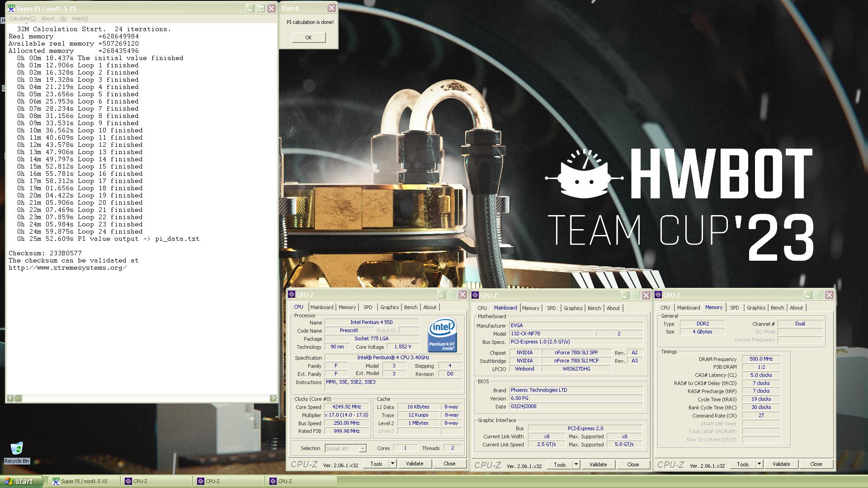Switch to second CPU-Z taskbar button
This screenshot has height=488, width=868.
229,481
